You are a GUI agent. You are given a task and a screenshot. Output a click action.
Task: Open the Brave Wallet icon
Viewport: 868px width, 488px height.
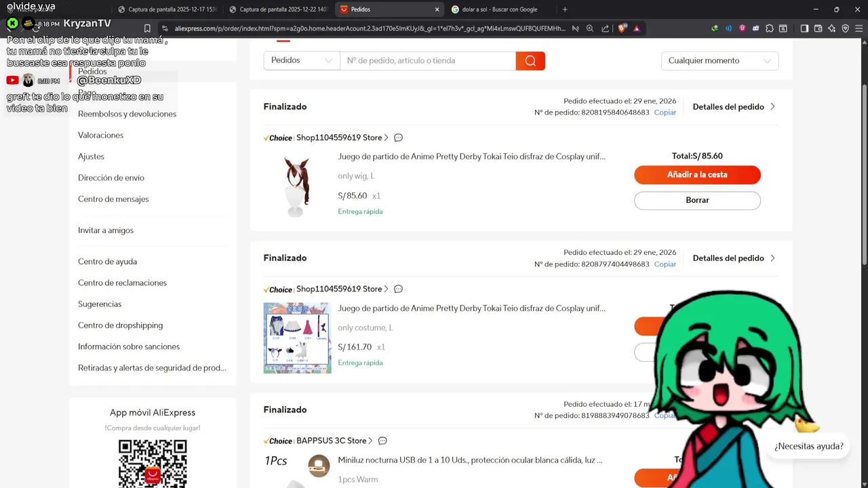pos(818,28)
